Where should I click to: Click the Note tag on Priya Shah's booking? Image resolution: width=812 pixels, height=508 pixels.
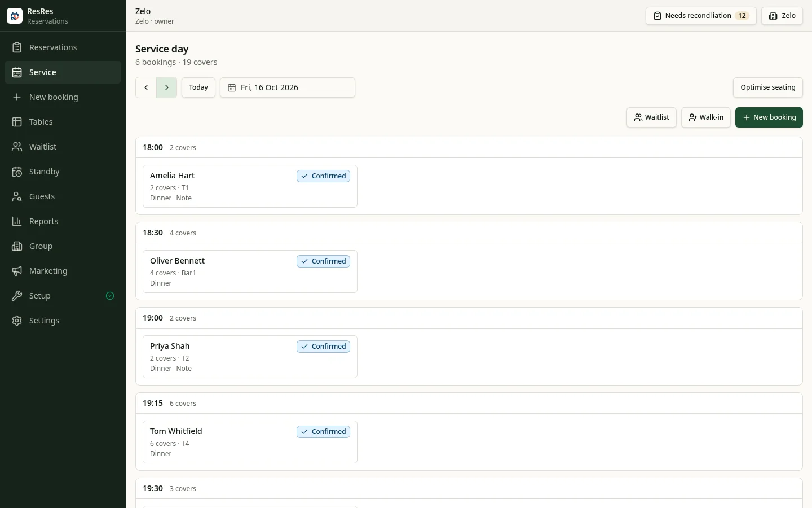point(184,369)
